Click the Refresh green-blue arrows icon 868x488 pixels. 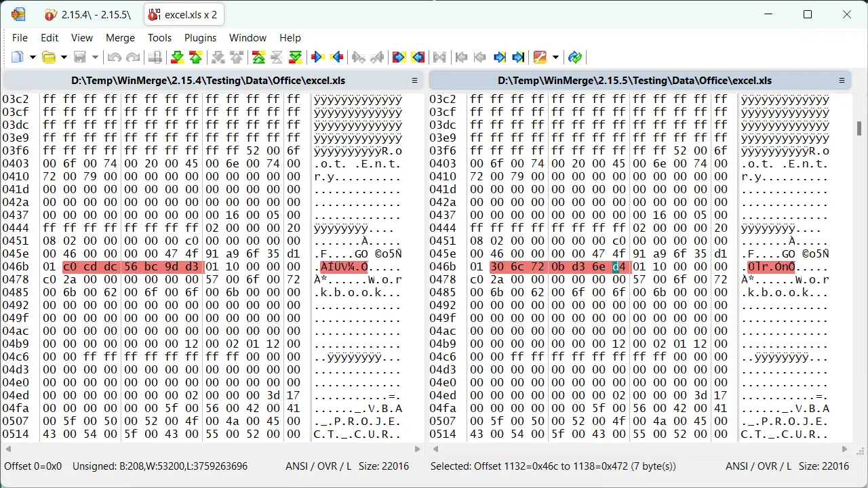pyautogui.click(x=575, y=58)
